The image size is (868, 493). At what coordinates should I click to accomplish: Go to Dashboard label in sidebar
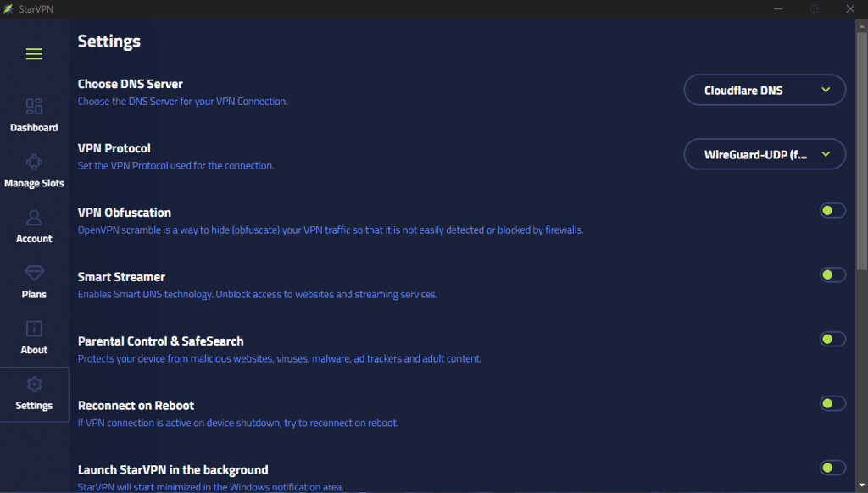tap(34, 128)
